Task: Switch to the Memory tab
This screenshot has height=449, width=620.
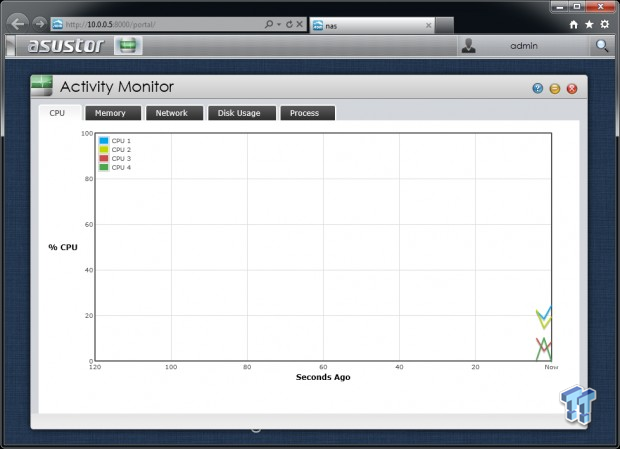Action: [113, 113]
